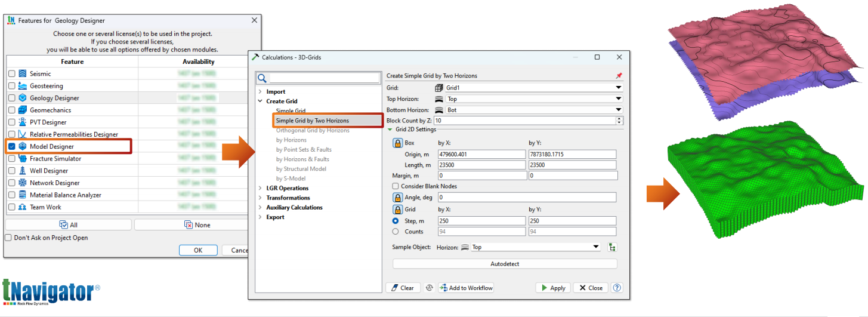This screenshot has width=868, height=317.
Task: Click the search magnifier icon in Calculations
Action: click(x=262, y=78)
